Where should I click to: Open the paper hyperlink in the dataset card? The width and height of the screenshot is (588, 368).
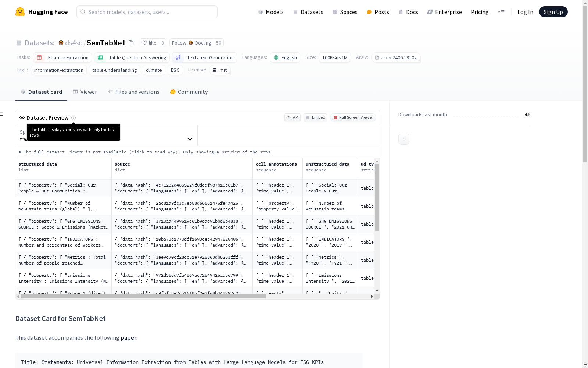click(129, 337)
